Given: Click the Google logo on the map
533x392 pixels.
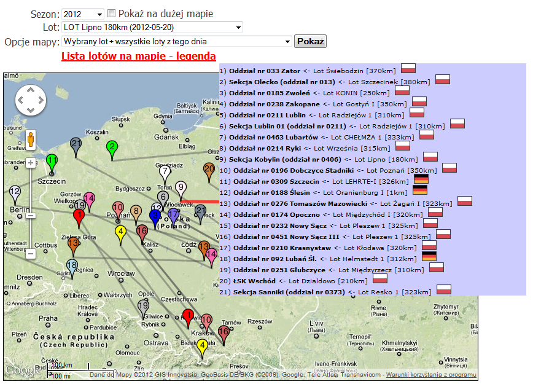Looking at the screenshot, I should 23,370.
